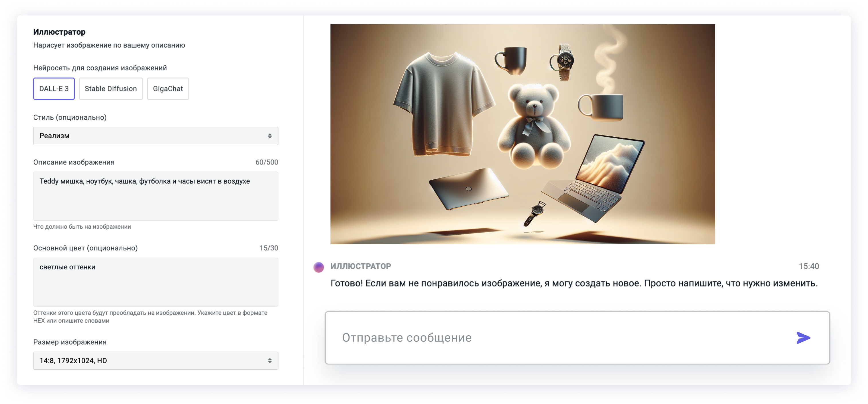Click into the image description text area
The height and width of the screenshot is (404, 868).
155,196
